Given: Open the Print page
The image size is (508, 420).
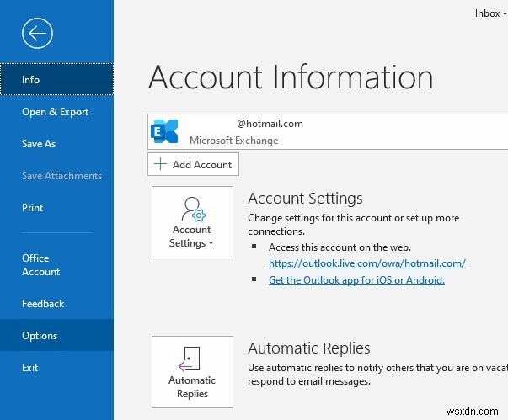Looking at the screenshot, I should pyautogui.click(x=56, y=207).
